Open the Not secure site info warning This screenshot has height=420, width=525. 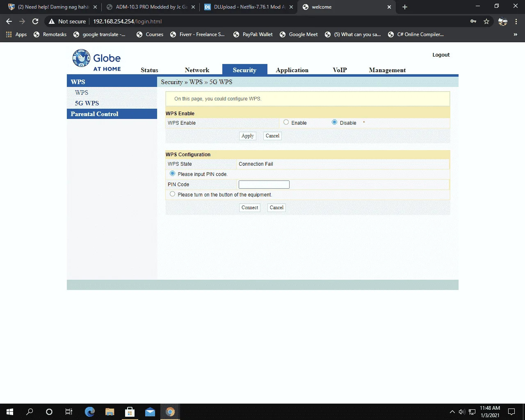tap(67, 21)
